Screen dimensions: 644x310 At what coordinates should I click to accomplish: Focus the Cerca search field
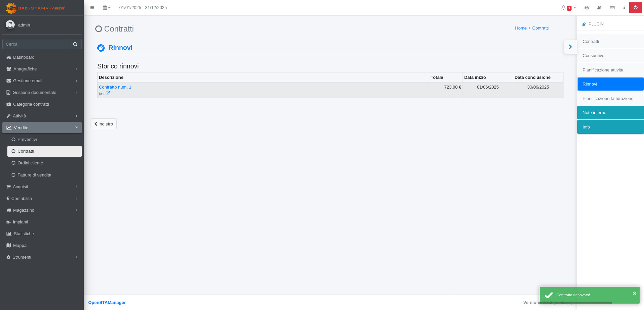(x=36, y=44)
